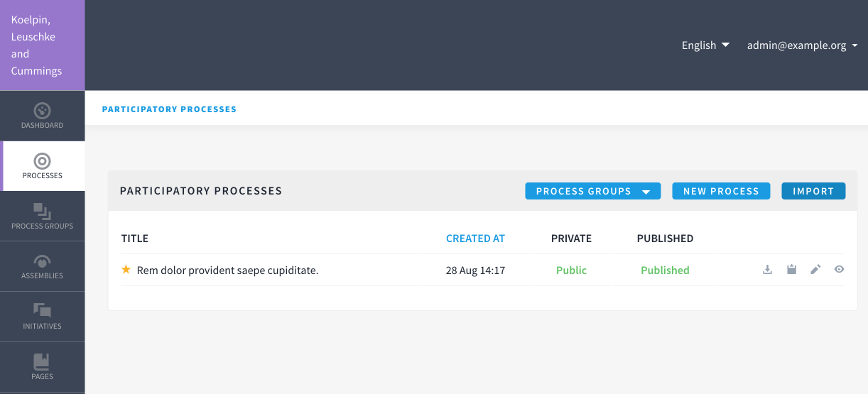This screenshot has width=868, height=394.
Task: Click the pencil edit icon for the process
Action: coord(815,270)
